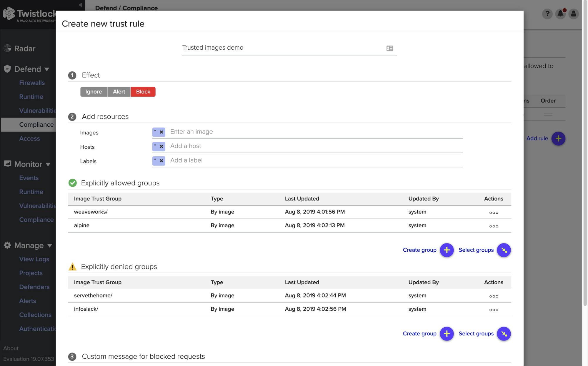Set effect to Ignore
The image size is (588, 366).
(x=94, y=92)
